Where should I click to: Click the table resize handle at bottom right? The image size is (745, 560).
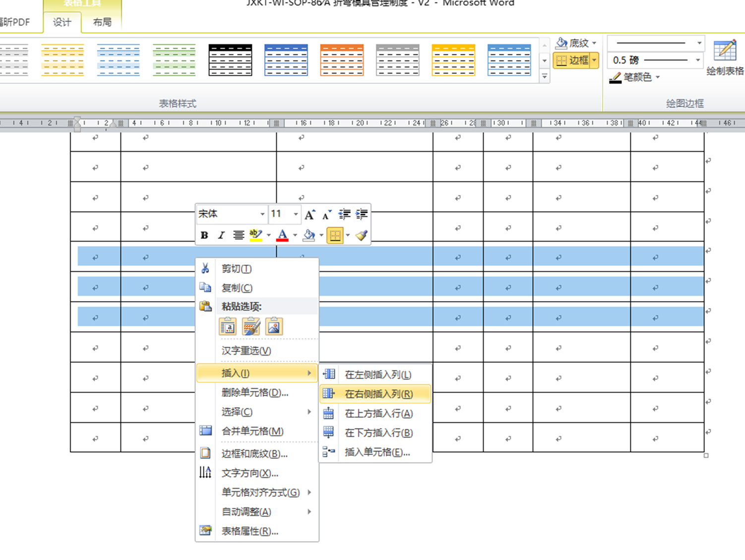pos(706,455)
